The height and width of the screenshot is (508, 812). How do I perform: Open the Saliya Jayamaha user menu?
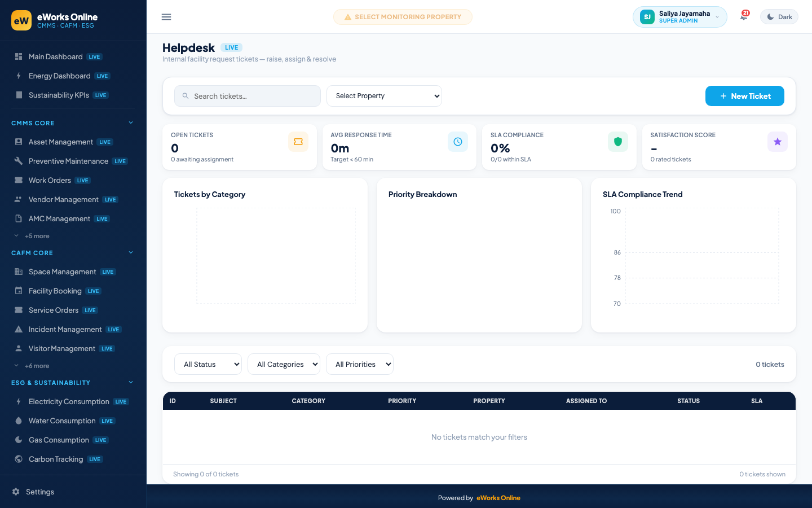tap(679, 17)
